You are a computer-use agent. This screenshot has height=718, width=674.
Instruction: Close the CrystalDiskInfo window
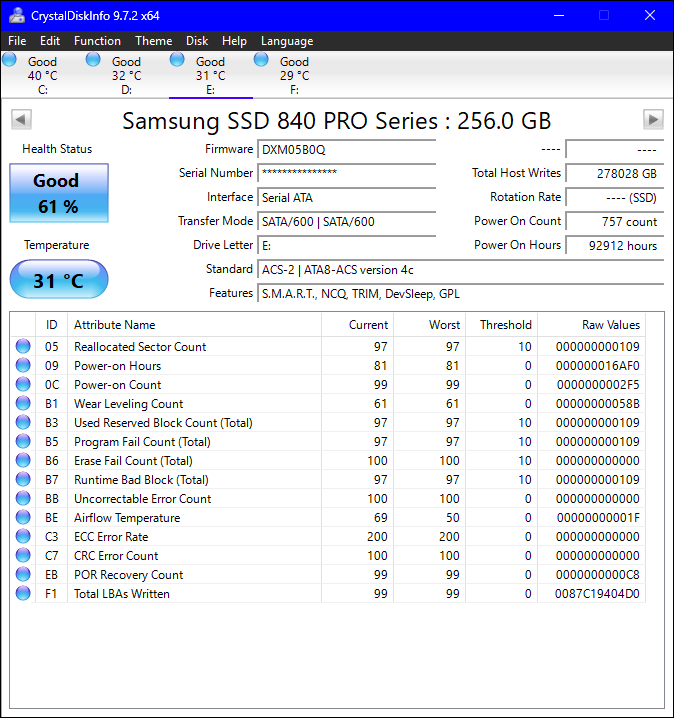pyautogui.click(x=650, y=16)
